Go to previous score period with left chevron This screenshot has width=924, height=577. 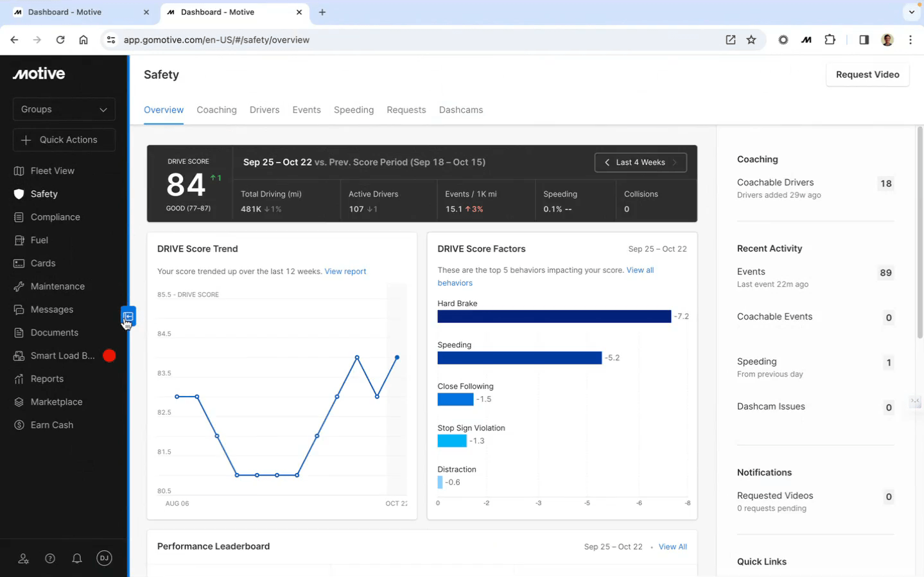click(x=607, y=162)
